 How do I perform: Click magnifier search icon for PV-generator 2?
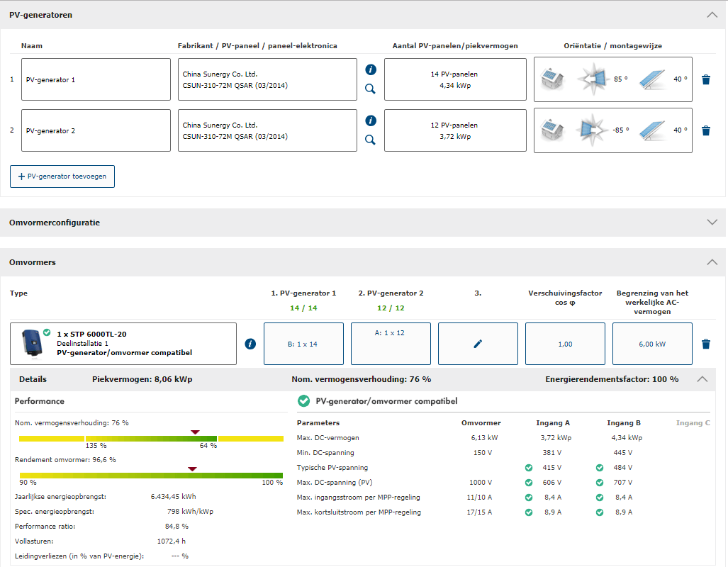[x=370, y=140]
